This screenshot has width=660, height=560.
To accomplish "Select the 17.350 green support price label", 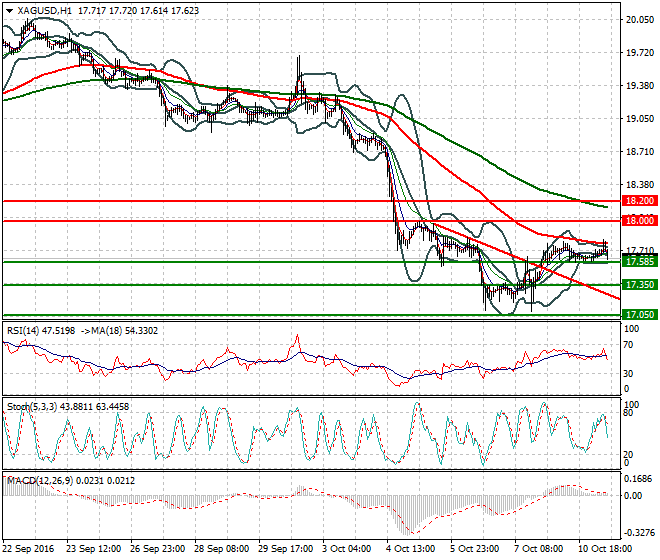I will click(x=640, y=285).
